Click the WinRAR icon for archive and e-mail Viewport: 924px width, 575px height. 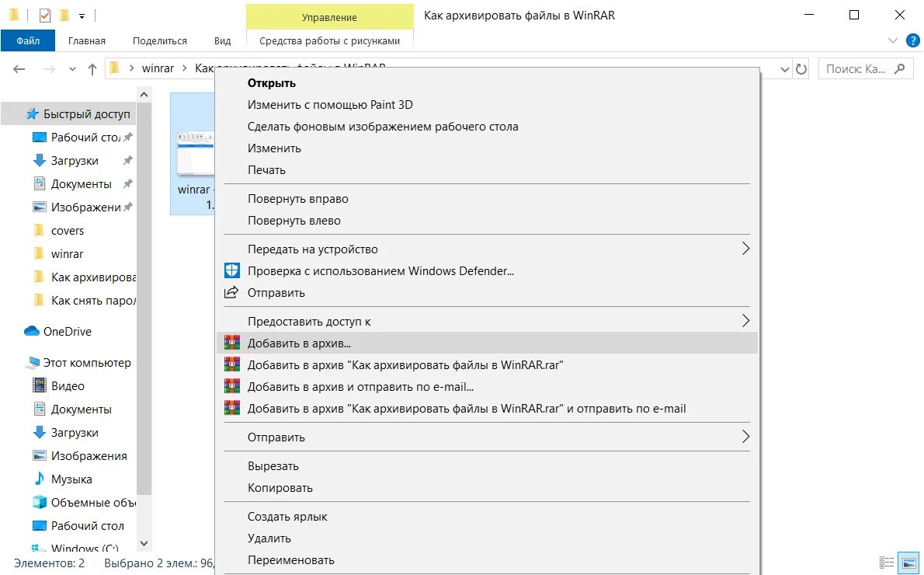point(231,386)
